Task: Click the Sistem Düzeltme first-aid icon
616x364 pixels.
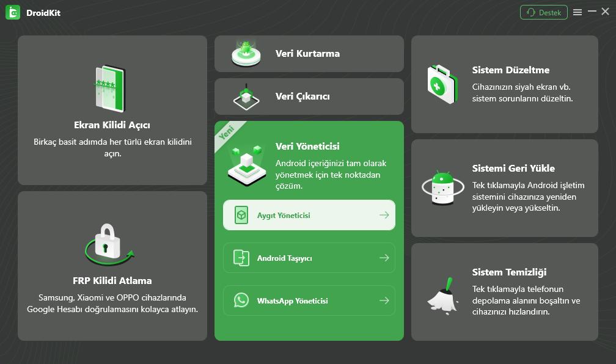Action: point(442,84)
